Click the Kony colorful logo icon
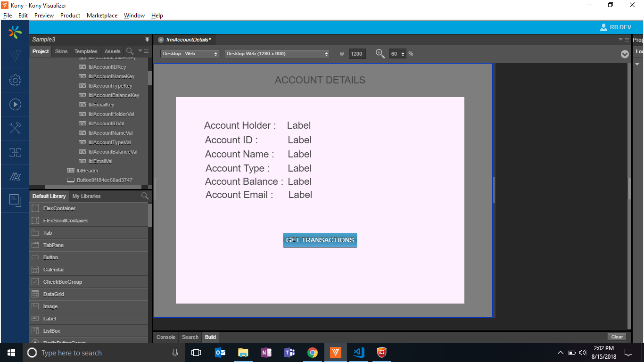The image size is (644, 362). [x=15, y=32]
